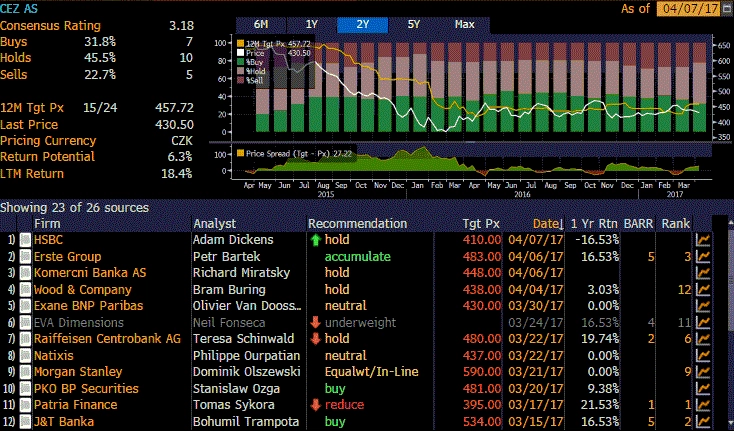This screenshot has height=432, width=734.
Task: Sort table by Tgt Px column header
Action: coord(481,224)
